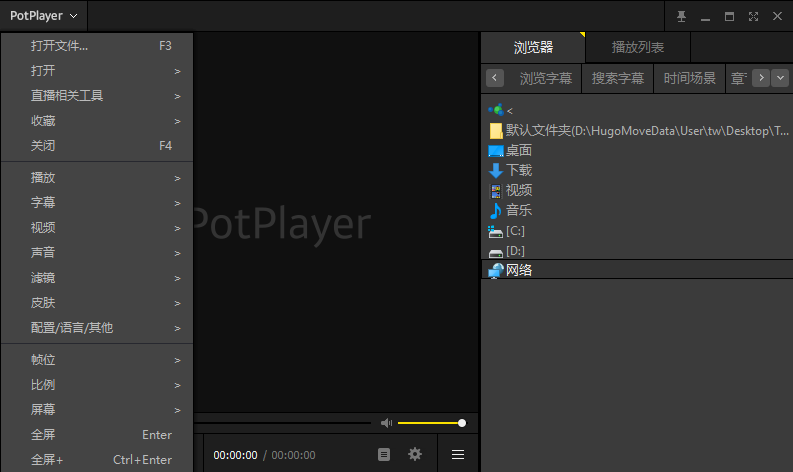Screen dimensions: 793x472
Task: Expand the 字幕 subtitles submenu
Action: tap(97, 203)
